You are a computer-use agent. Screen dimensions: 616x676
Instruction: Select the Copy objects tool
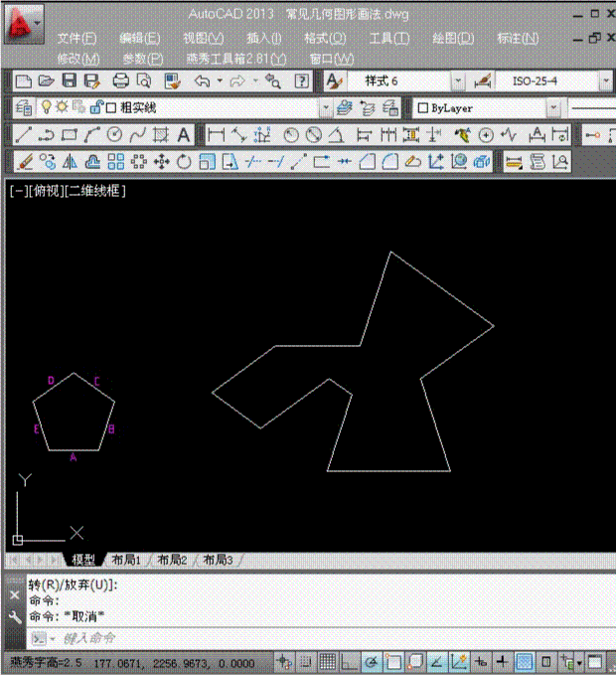[x=48, y=162]
